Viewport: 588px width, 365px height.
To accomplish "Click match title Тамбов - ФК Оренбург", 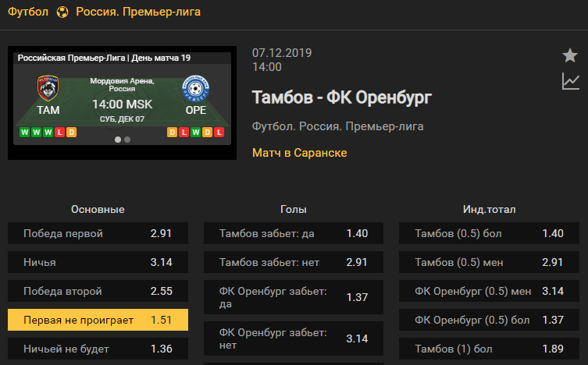I will pos(341,97).
